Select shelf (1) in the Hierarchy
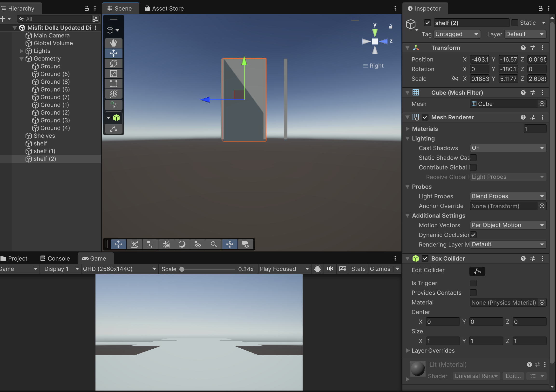 pyautogui.click(x=44, y=151)
